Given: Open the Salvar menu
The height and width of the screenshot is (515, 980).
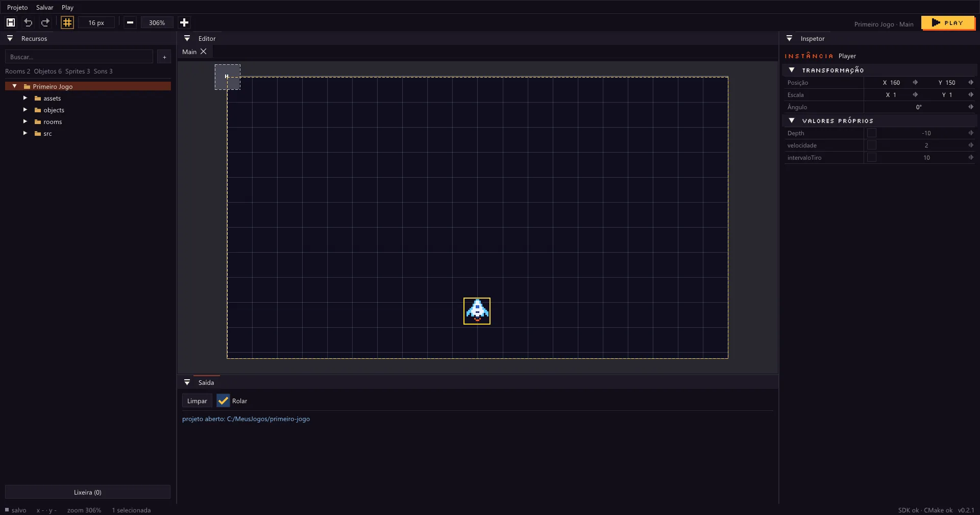Looking at the screenshot, I should pyautogui.click(x=44, y=7).
